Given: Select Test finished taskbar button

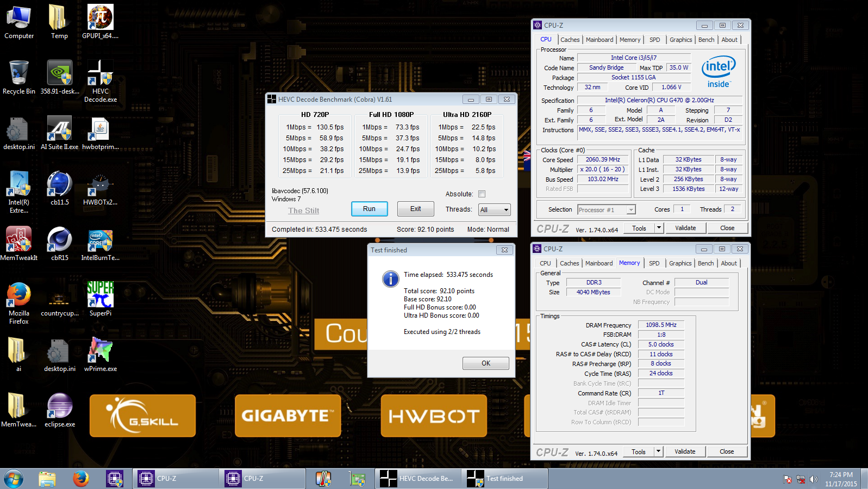Looking at the screenshot, I should click(x=504, y=479).
